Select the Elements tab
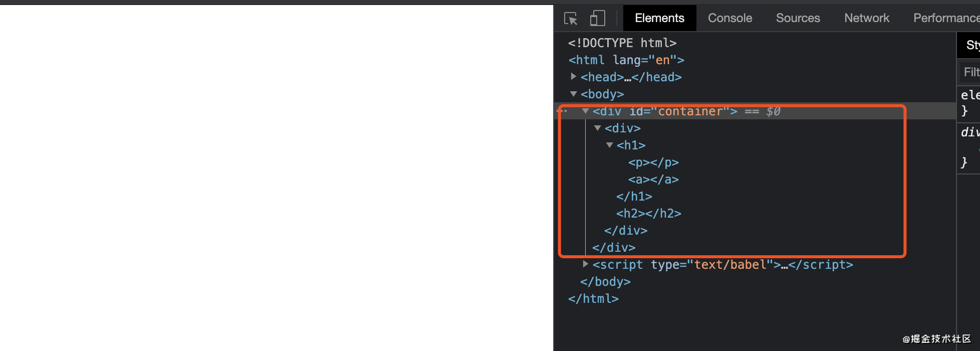980x351 pixels. click(x=659, y=18)
